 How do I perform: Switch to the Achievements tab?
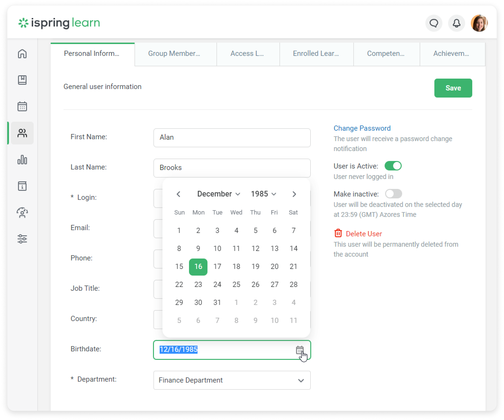pos(452,54)
